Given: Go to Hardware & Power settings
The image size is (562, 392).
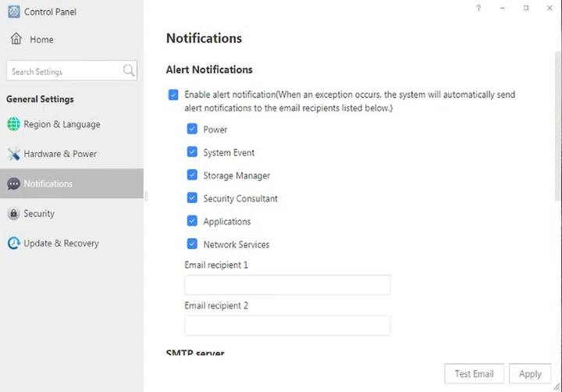Looking at the screenshot, I should (60, 154).
